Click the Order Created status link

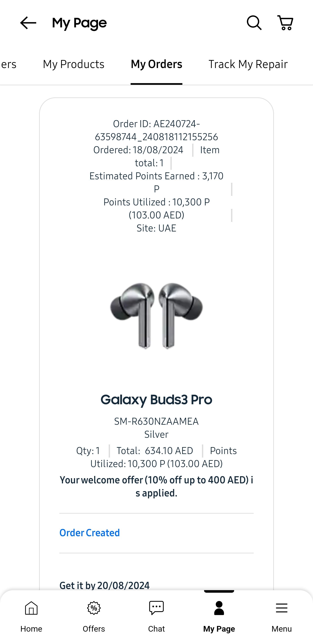coord(90,533)
